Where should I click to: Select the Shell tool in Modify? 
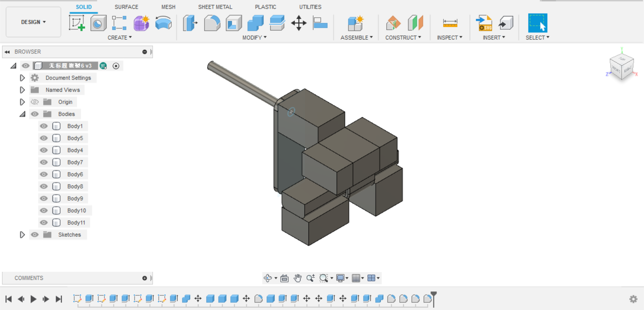click(x=233, y=23)
